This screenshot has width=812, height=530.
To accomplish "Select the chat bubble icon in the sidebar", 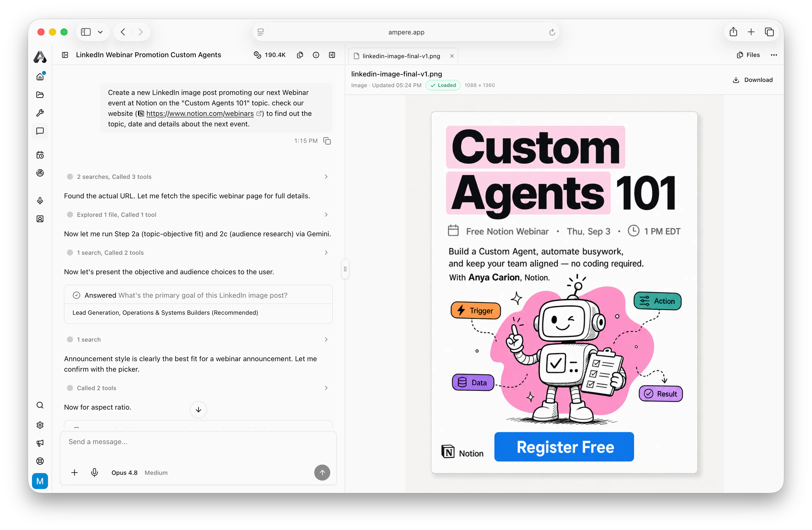I will [x=40, y=131].
